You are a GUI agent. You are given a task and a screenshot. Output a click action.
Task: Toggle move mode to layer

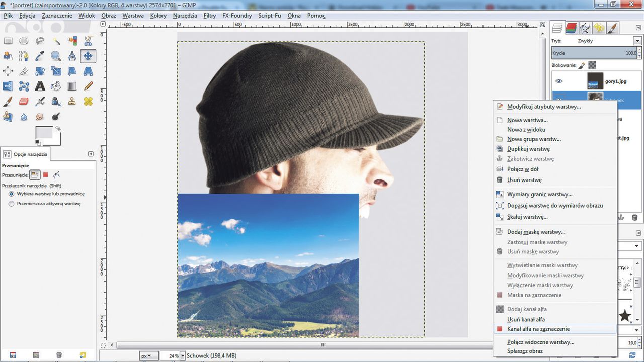click(x=35, y=175)
